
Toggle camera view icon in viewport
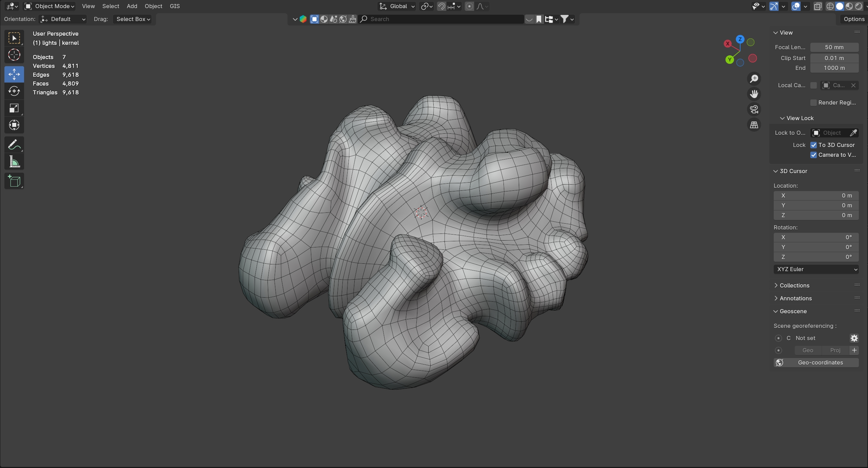click(x=754, y=109)
